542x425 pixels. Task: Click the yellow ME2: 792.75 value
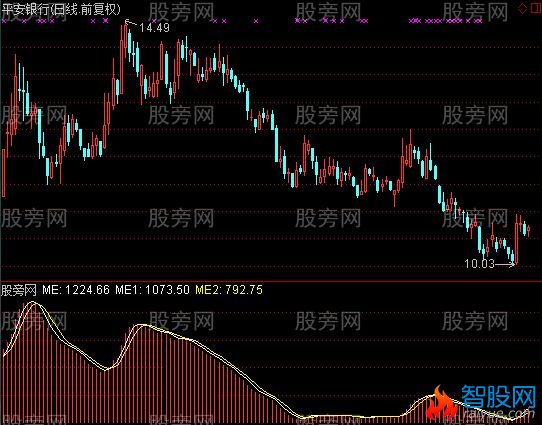(x=229, y=290)
